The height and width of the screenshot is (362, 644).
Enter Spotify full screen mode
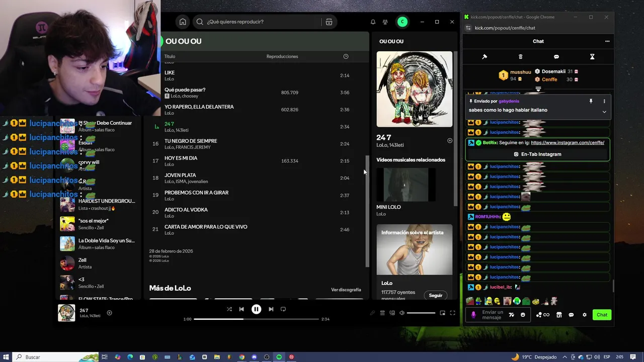(x=452, y=313)
